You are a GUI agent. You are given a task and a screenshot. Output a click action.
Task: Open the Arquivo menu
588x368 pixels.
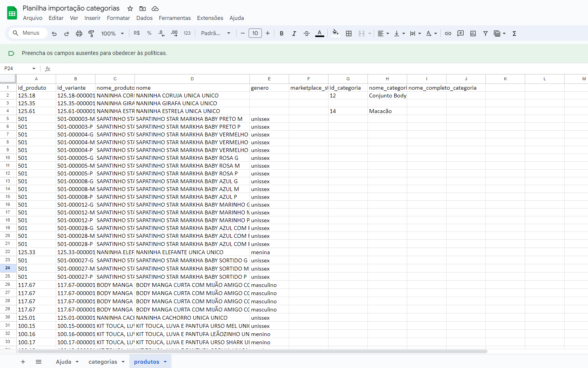pyautogui.click(x=33, y=18)
